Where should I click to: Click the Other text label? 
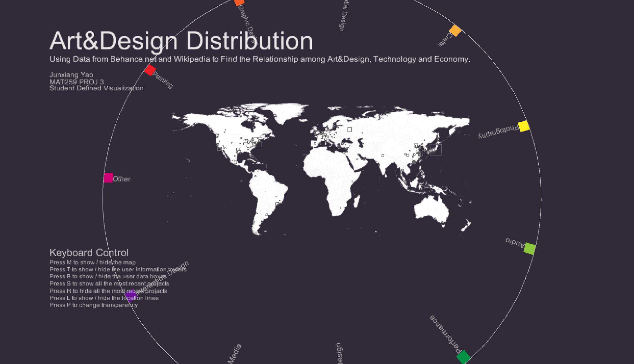[x=122, y=179]
